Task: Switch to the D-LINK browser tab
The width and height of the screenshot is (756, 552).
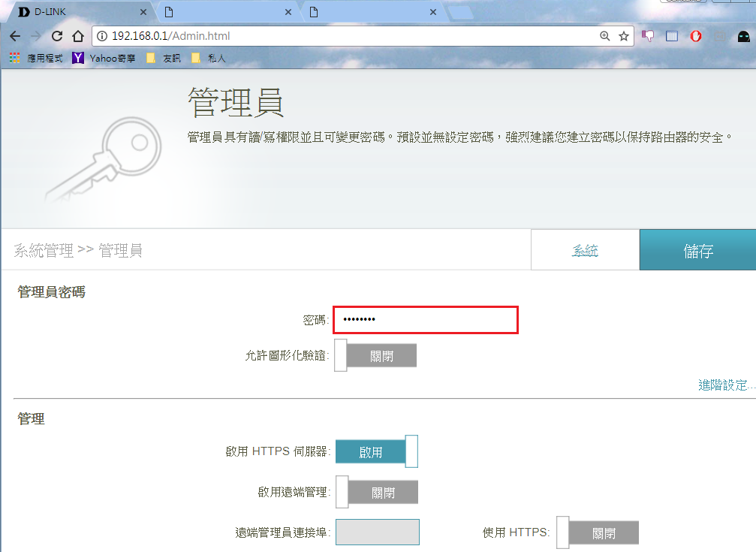Action: tap(75, 12)
